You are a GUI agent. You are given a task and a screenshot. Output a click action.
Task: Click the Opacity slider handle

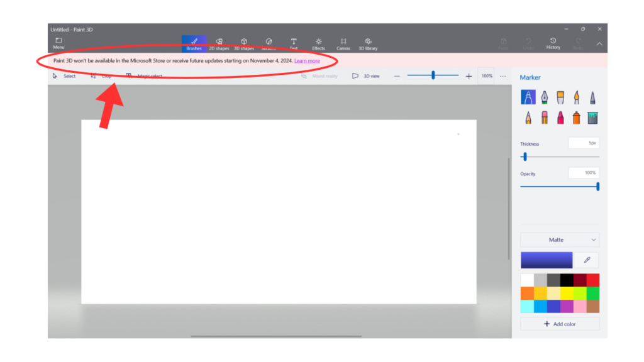point(597,186)
